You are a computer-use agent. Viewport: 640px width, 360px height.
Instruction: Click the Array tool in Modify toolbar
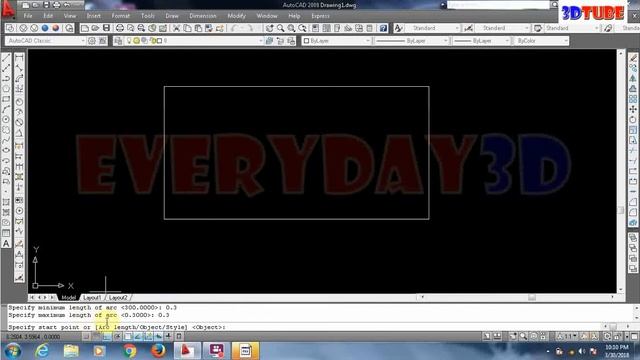(x=633, y=99)
